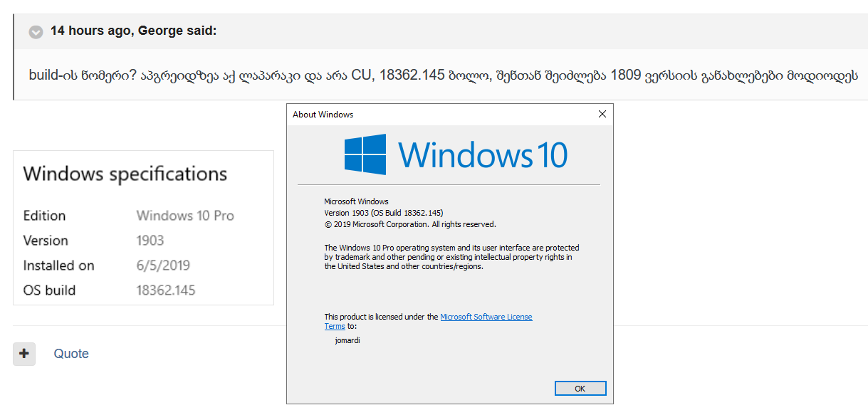This screenshot has width=868, height=410.
Task: Close the About Windows dialog
Action: [x=602, y=114]
